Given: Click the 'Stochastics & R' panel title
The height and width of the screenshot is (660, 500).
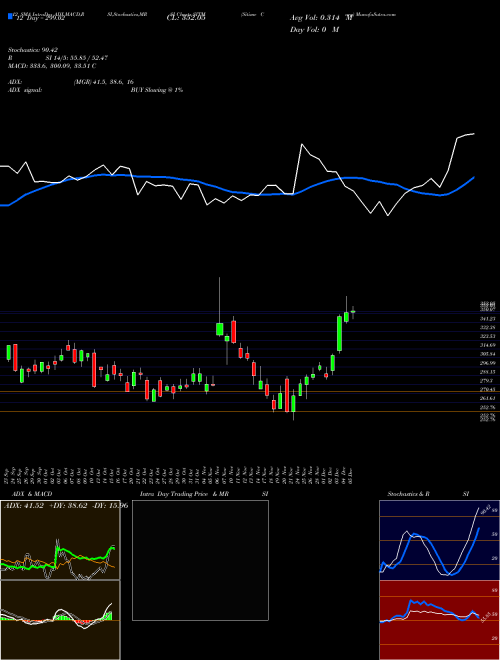Looking at the screenshot, I should click(409, 494).
